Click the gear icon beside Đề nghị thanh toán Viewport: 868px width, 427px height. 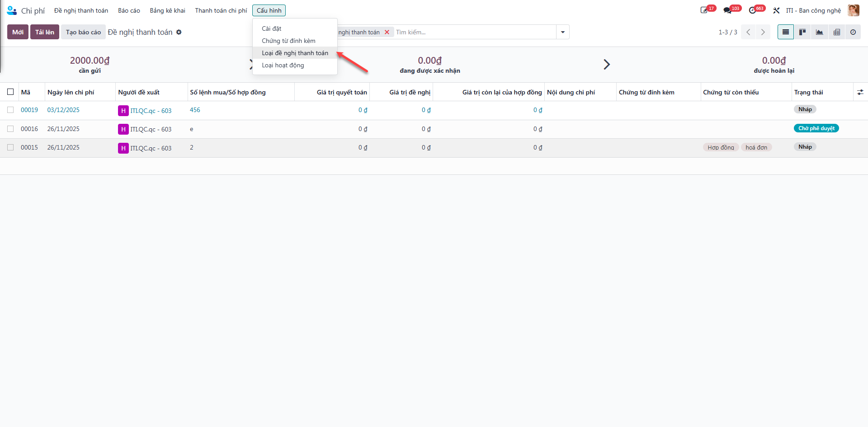pyautogui.click(x=179, y=32)
